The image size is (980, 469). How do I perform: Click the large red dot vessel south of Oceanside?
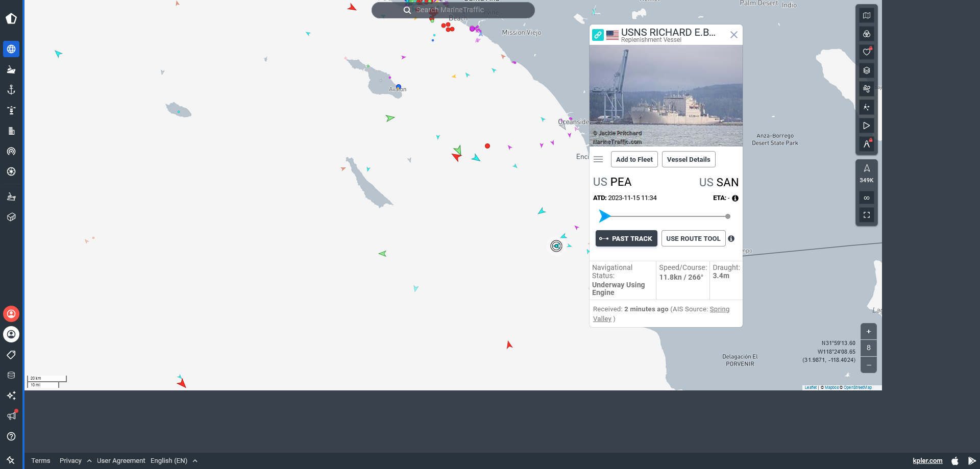[x=487, y=146]
